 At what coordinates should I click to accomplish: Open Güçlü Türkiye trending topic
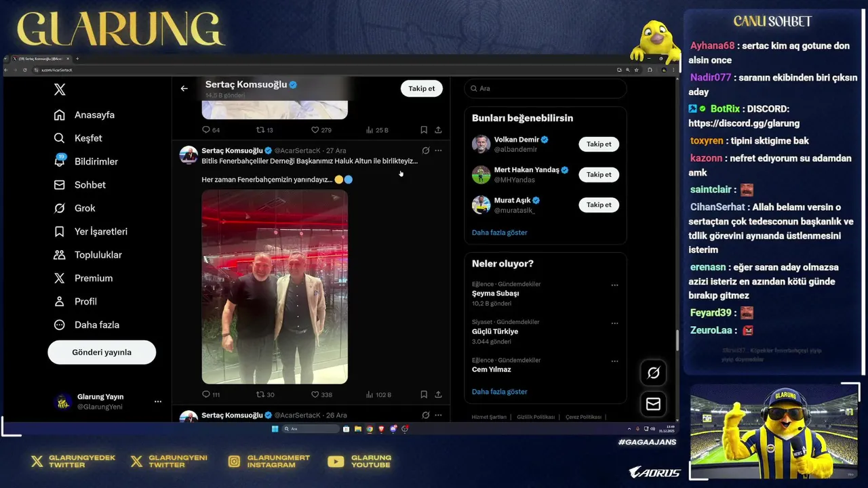pos(495,331)
